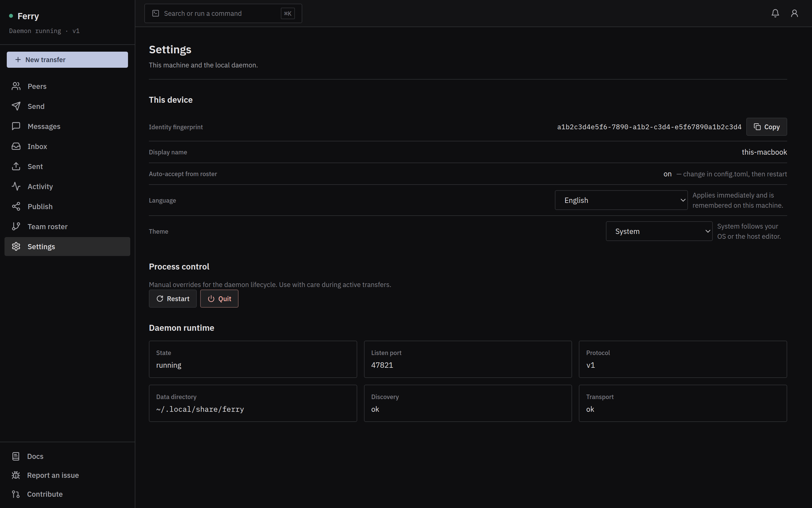Screen dimensions: 812x508
Task: Click the ⌘K shortcut badge
Action: coord(288,14)
